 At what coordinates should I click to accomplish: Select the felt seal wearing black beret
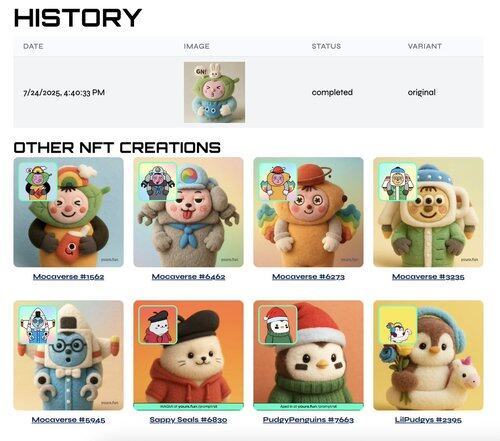point(188,355)
